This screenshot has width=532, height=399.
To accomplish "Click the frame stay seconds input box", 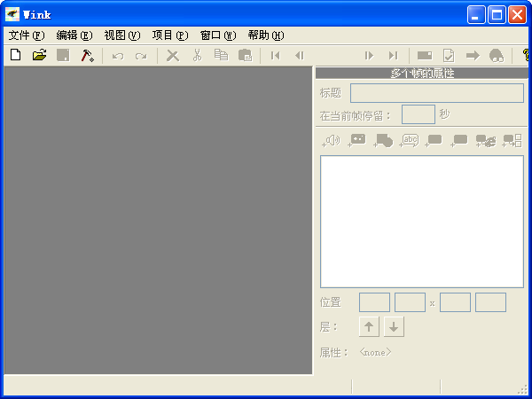I will (x=418, y=114).
